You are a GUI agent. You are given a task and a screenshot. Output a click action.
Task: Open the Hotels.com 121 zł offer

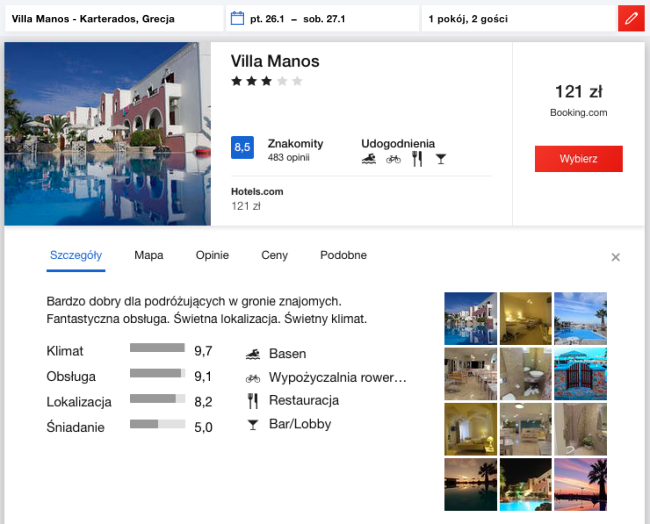tap(257, 199)
